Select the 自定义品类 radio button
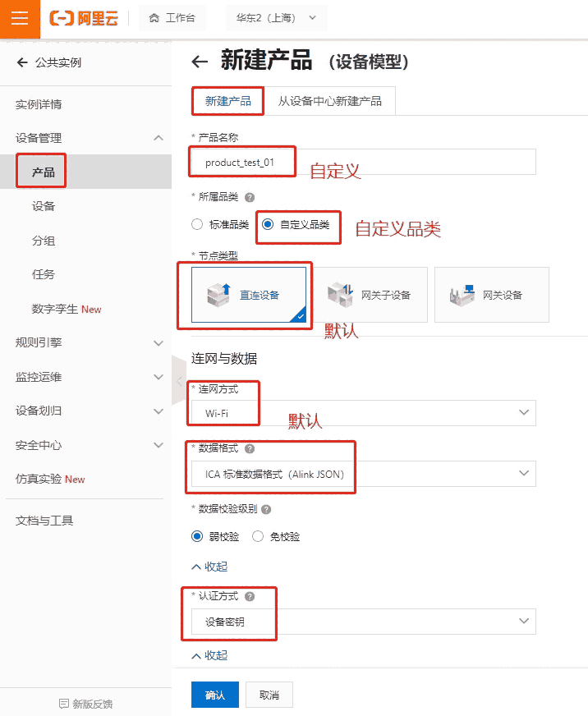 pyautogui.click(x=268, y=224)
